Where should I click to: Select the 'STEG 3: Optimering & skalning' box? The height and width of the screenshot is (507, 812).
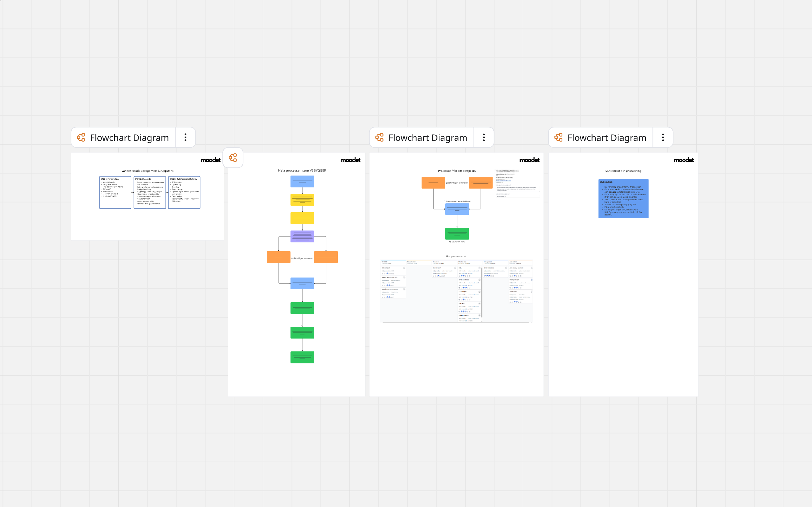tap(184, 192)
